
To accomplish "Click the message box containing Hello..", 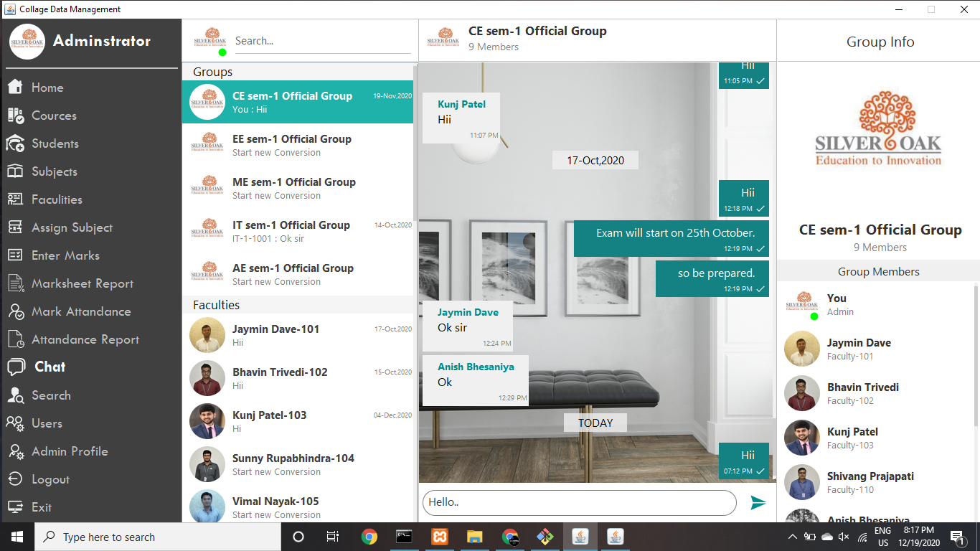I will [x=580, y=503].
